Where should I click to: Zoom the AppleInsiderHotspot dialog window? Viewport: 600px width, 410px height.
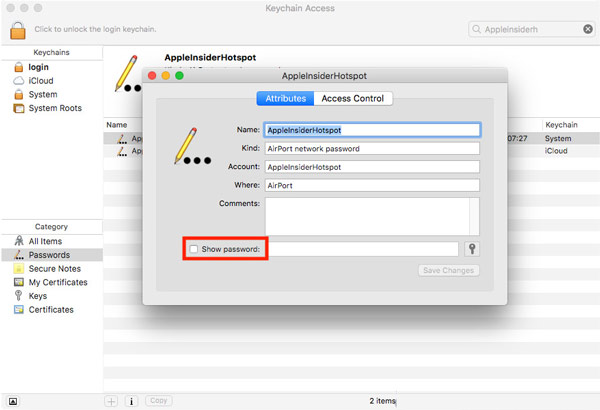[x=179, y=75]
